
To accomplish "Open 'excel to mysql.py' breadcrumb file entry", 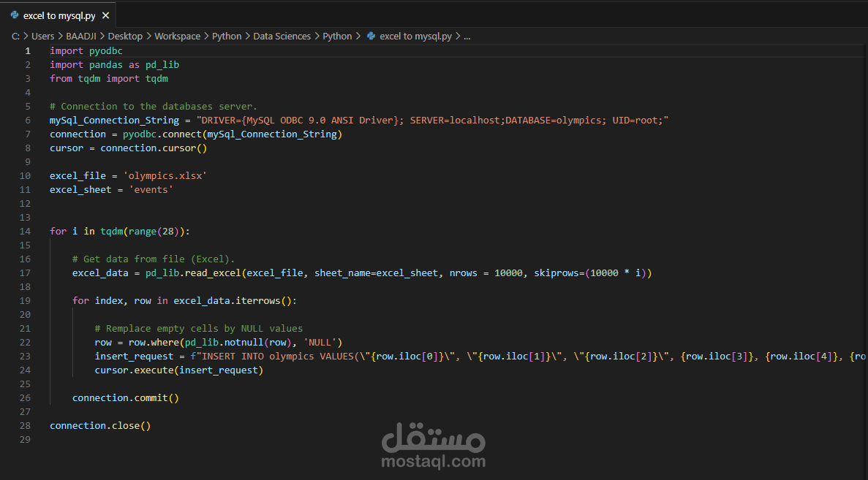I will [416, 36].
